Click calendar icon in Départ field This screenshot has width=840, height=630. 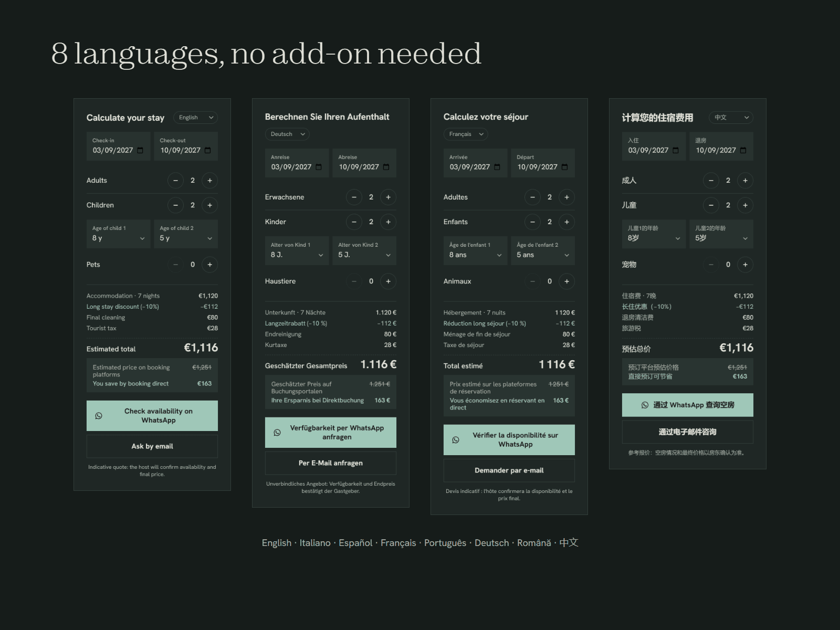[x=564, y=167]
